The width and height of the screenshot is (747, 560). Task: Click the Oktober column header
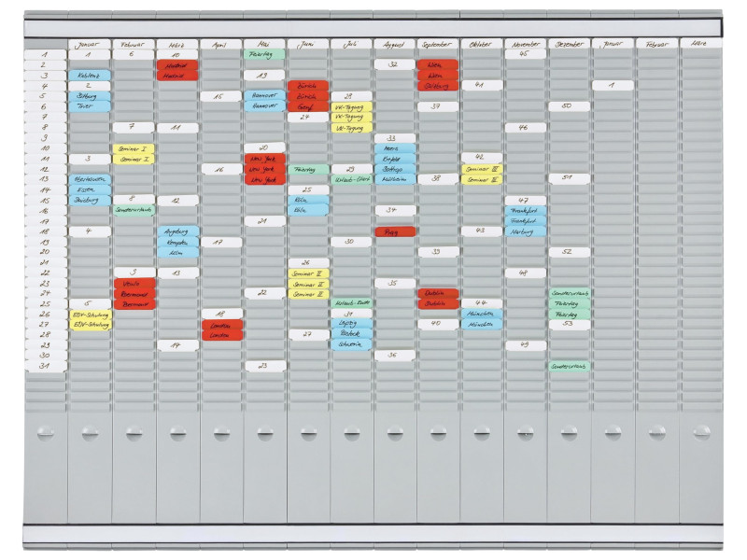click(481, 44)
